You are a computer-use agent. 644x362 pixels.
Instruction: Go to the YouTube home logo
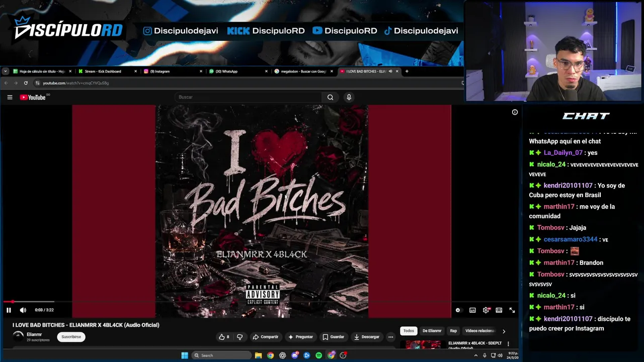tap(33, 97)
